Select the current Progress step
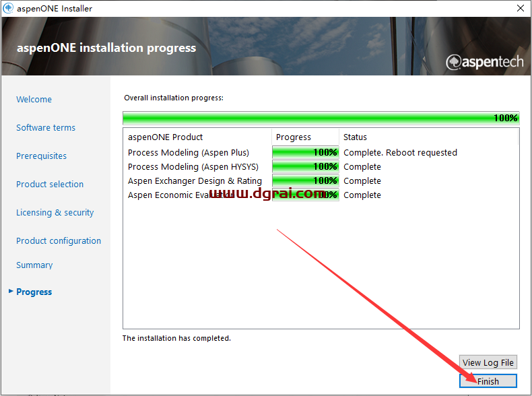532x396 pixels. [34, 292]
